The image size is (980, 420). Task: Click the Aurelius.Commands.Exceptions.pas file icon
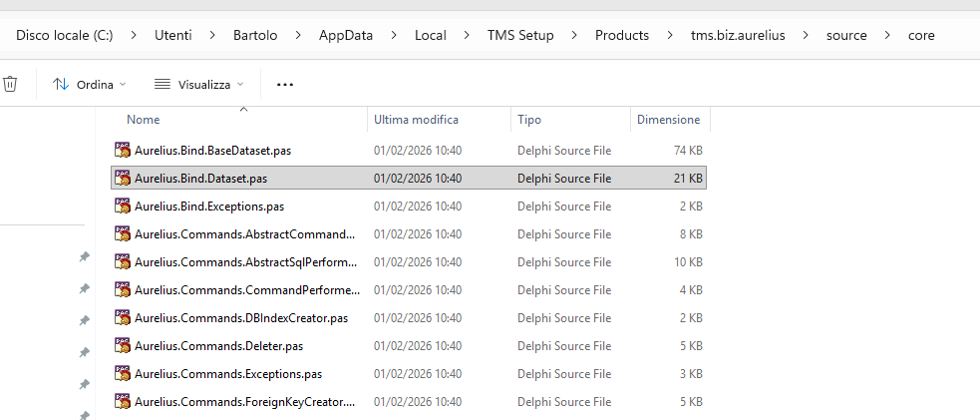tap(123, 374)
